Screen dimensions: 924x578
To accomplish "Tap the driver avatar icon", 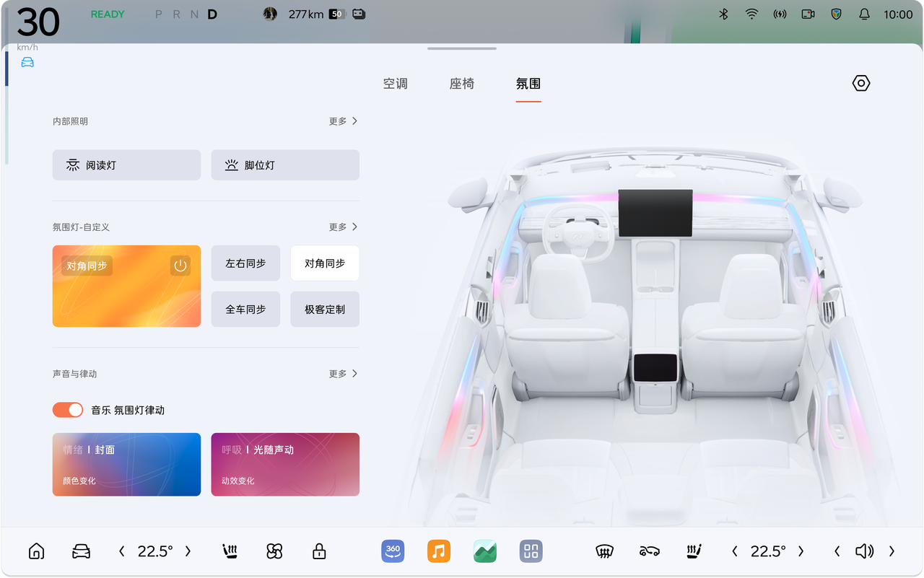I will [270, 14].
